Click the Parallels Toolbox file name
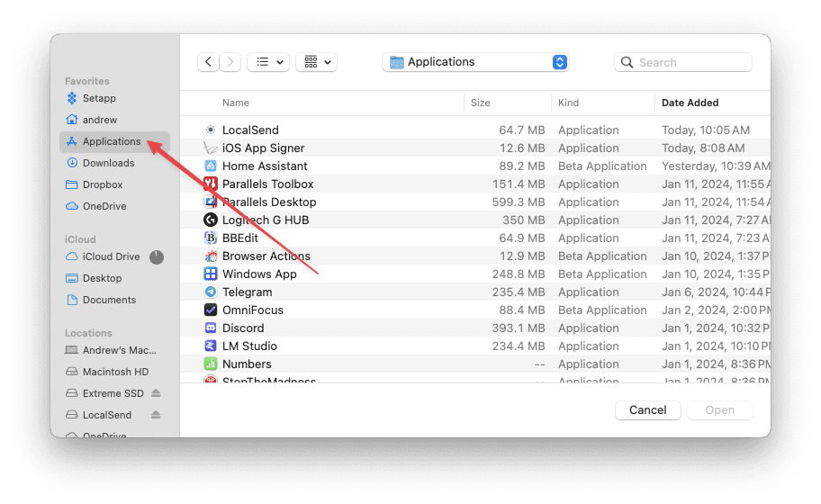The image size is (821, 504). click(x=267, y=184)
